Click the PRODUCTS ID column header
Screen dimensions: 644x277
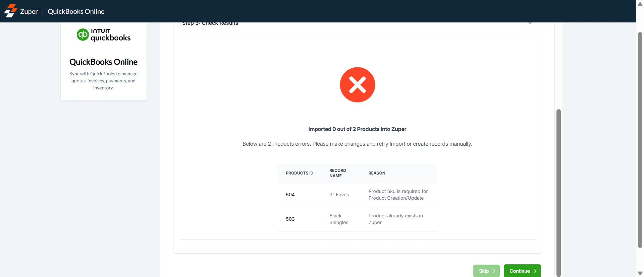(300, 173)
